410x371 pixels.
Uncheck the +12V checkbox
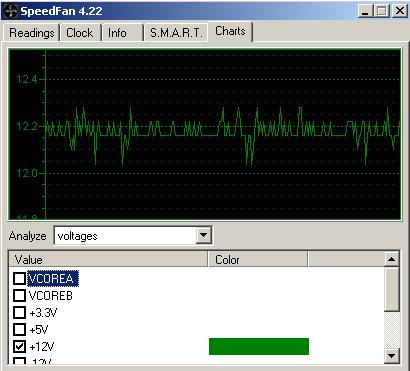tap(19, 347)
